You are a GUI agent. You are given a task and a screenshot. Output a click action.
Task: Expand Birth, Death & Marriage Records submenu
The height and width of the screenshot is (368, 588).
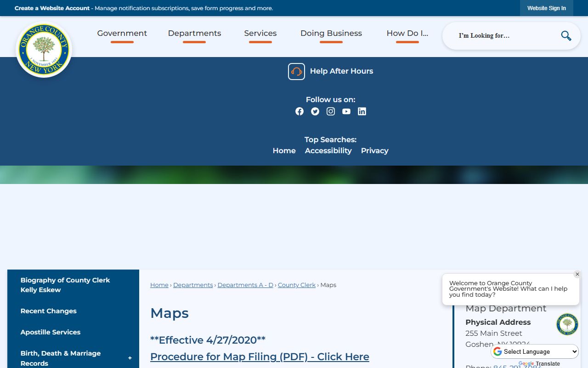tap(130, 358)
